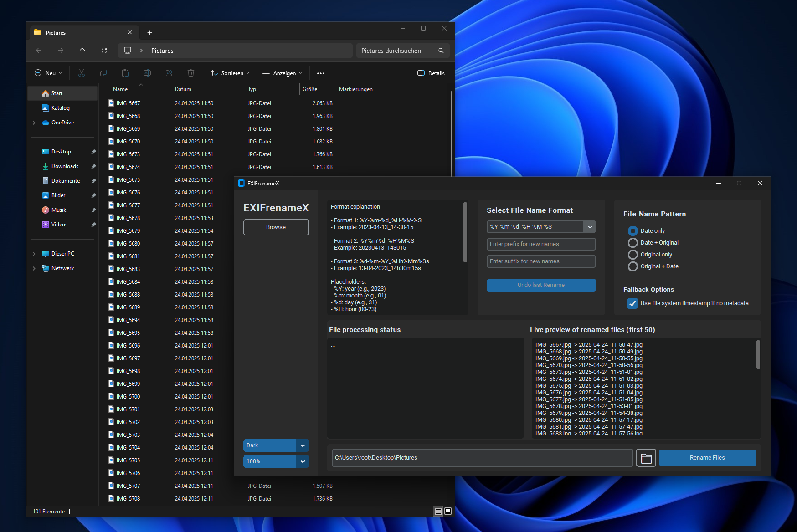Click the suffix for new names field
797x532 pixels.
click(x=541, y=261)
